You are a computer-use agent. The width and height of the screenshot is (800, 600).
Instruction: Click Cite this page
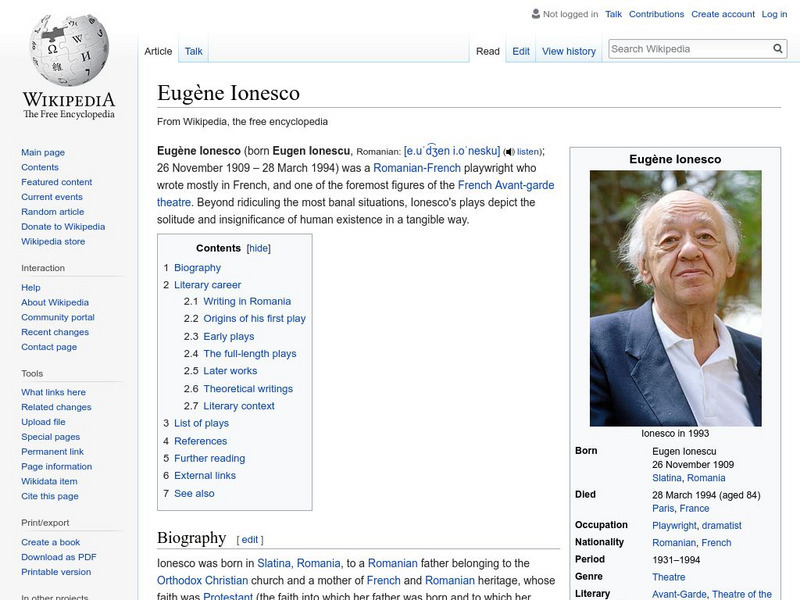point(49,496)
